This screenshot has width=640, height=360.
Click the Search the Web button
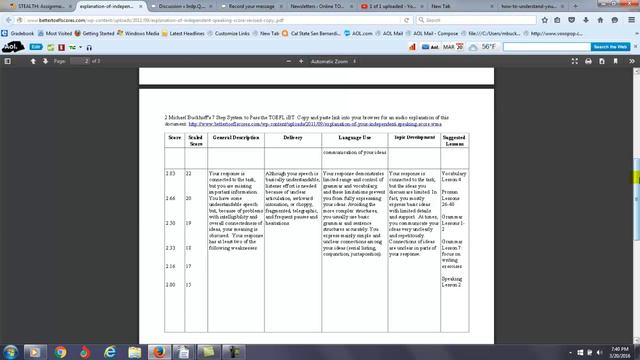pyautogui.click(x=610, y=47)
